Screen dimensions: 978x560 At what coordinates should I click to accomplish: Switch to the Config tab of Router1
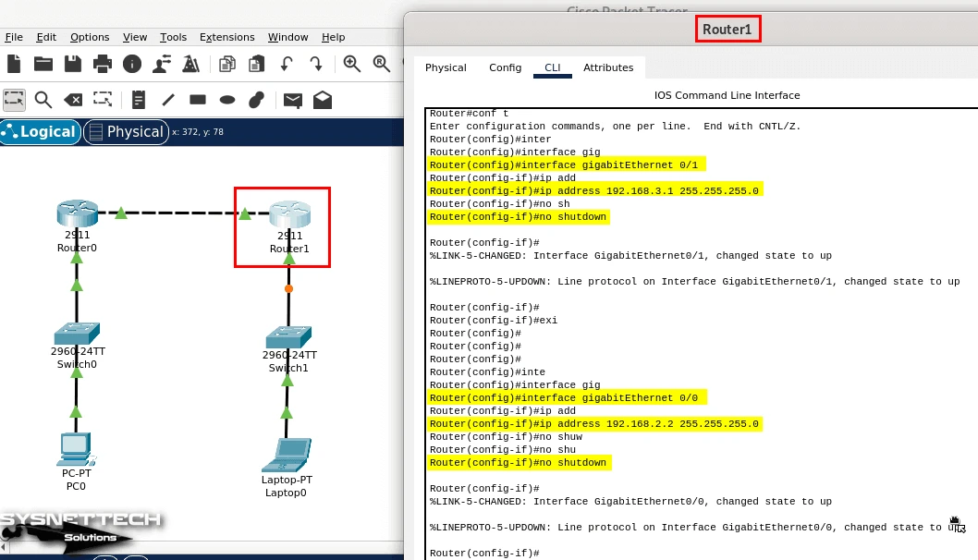(505, 67)
